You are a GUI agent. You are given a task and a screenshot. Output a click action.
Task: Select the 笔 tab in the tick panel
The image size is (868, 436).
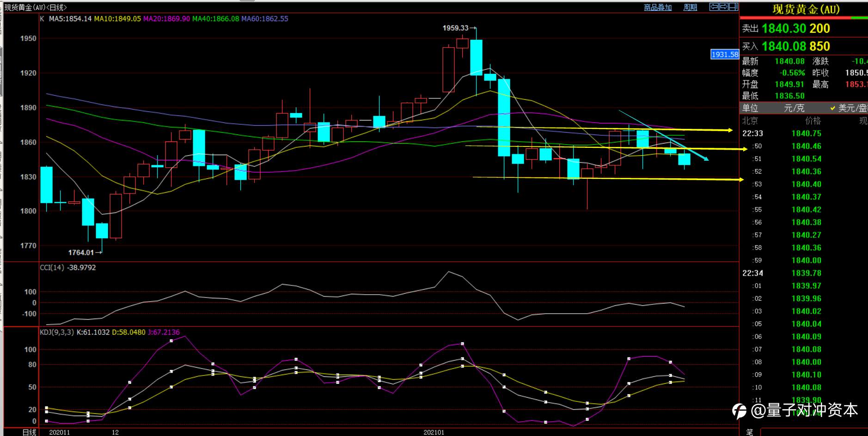pos(749,432)
